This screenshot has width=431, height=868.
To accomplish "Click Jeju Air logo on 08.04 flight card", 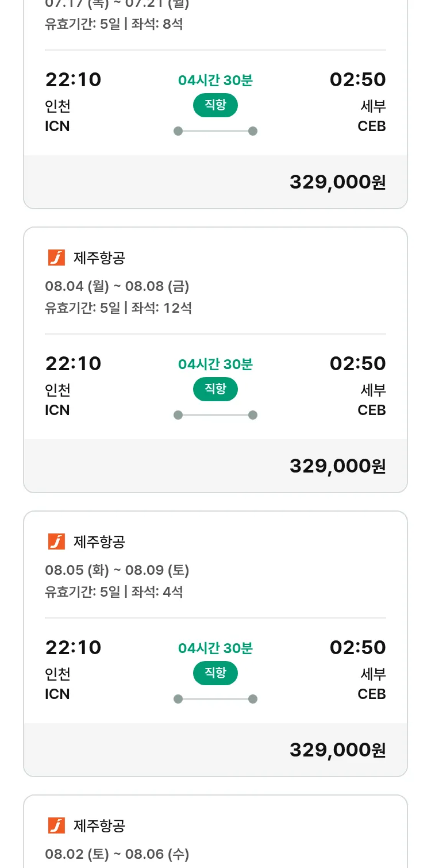I will tap(56, 258).
